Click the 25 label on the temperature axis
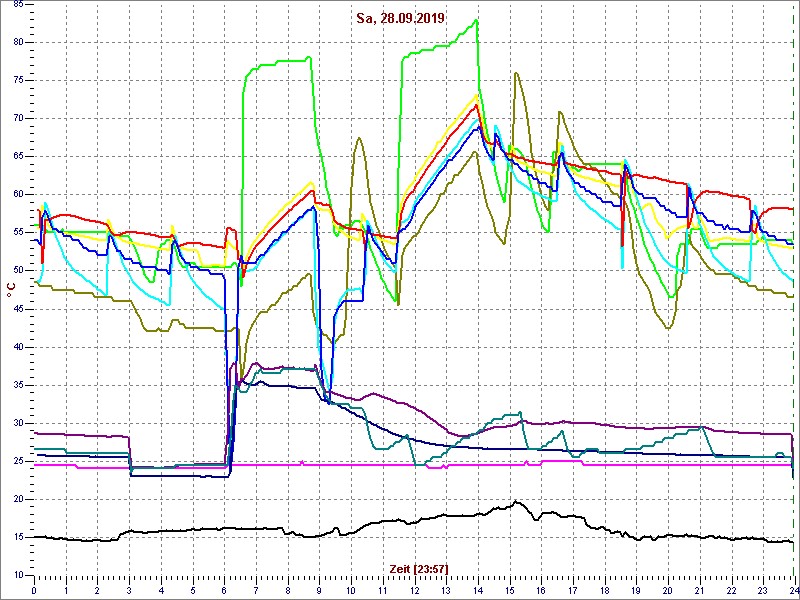800x600 pixels. [x=18, y=460]
